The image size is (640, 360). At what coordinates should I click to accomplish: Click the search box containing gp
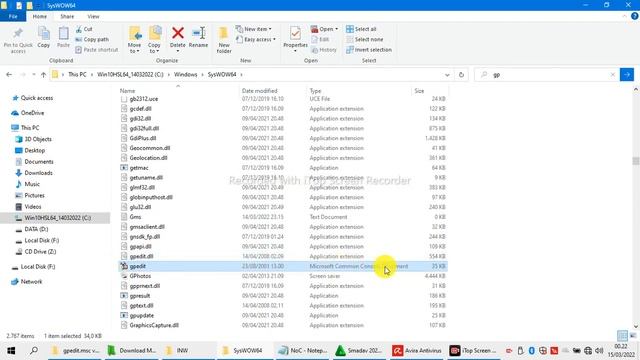(x=546, y=75)
